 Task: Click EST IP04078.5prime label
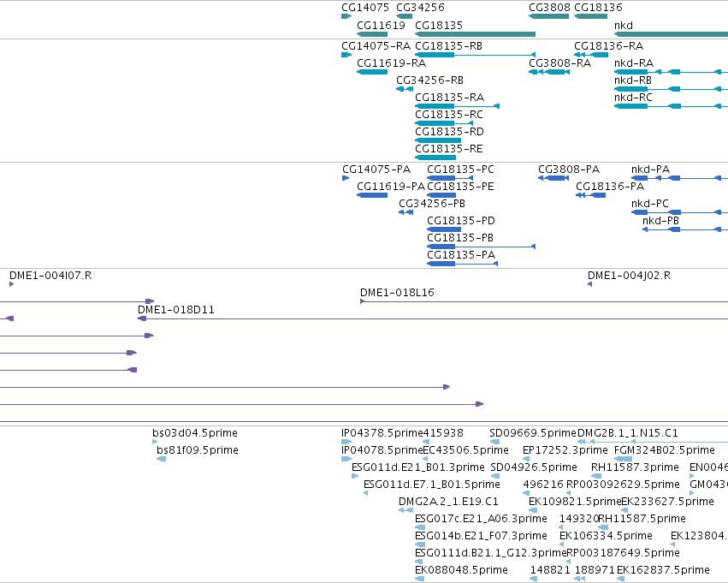[382, 450]
